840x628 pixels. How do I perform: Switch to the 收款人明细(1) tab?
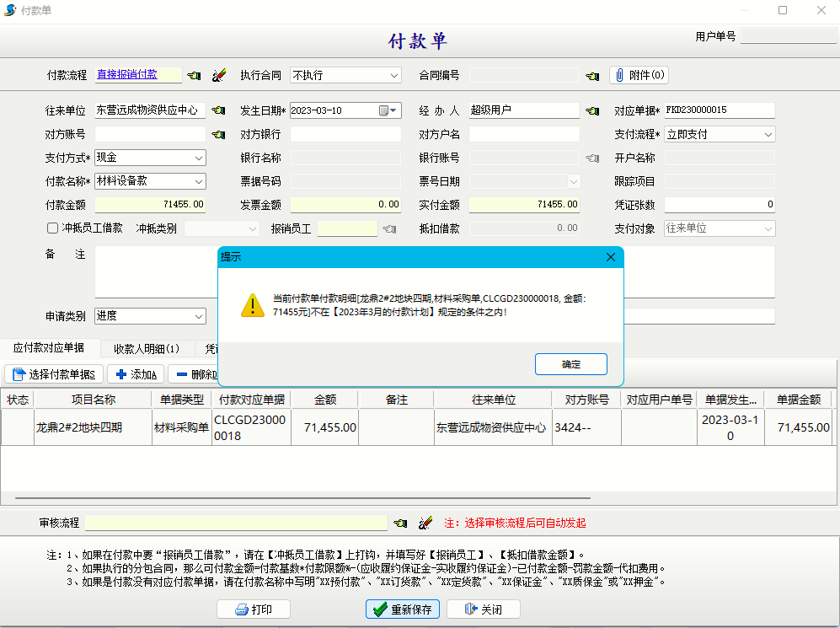pyautogui.click(x=147, y=348)
